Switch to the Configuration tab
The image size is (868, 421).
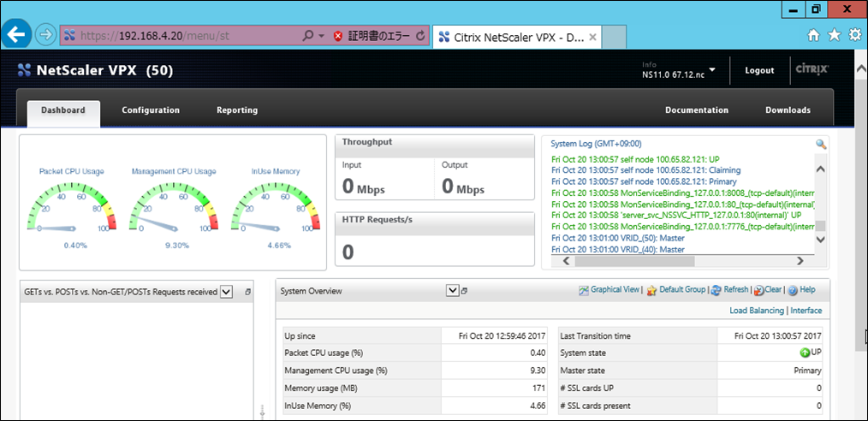151,110
